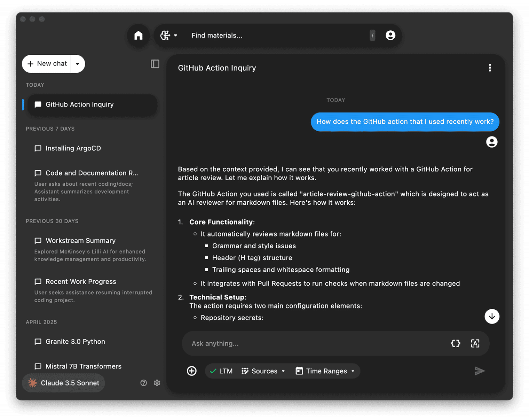The height and width of the screenshot is (420, 529).
Task: Open the Granite 3.0 Python chat
Action: 92,342
